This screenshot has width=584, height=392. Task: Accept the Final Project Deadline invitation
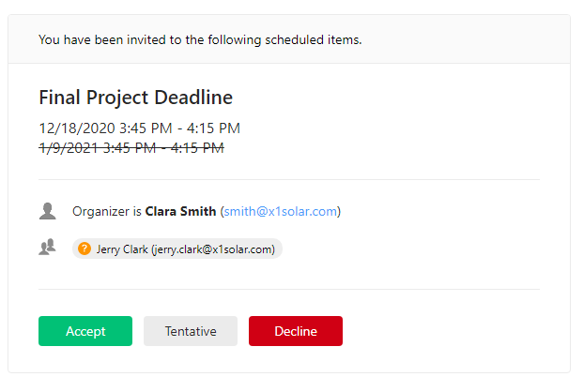point(85,331)
